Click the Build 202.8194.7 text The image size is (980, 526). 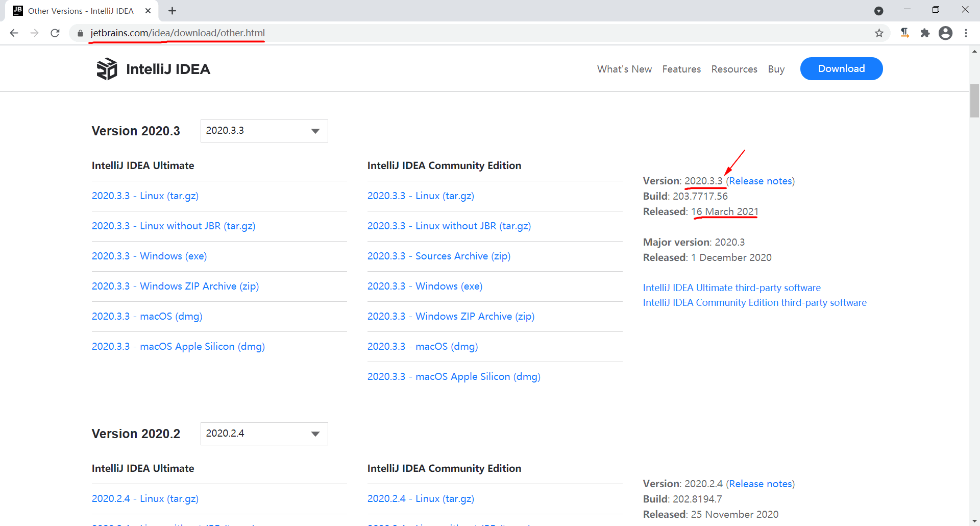tap(682, 499)
